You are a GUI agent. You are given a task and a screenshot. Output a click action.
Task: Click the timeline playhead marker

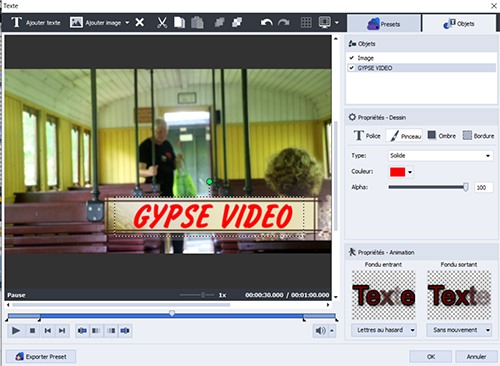pyautogui.click(x=172, y=313)
